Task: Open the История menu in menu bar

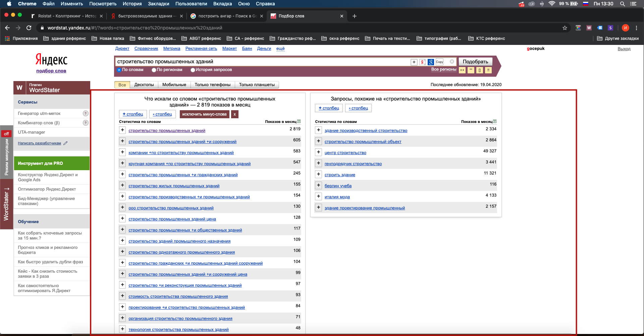Action: click(x=132, y=4)
